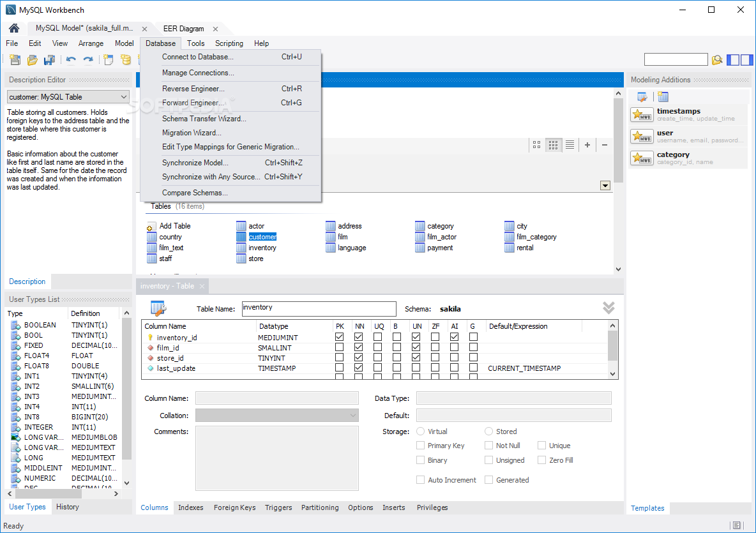Click the redo arrow icon

[x=87, y=60]
